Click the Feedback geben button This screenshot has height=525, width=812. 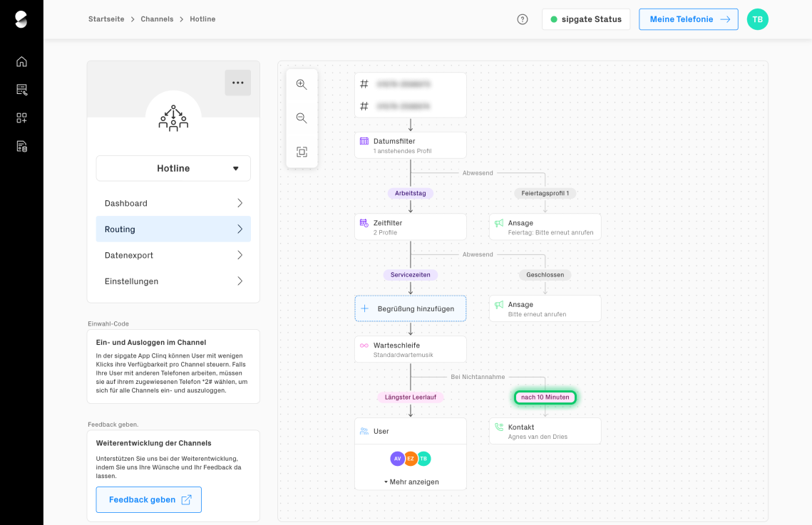149,500
